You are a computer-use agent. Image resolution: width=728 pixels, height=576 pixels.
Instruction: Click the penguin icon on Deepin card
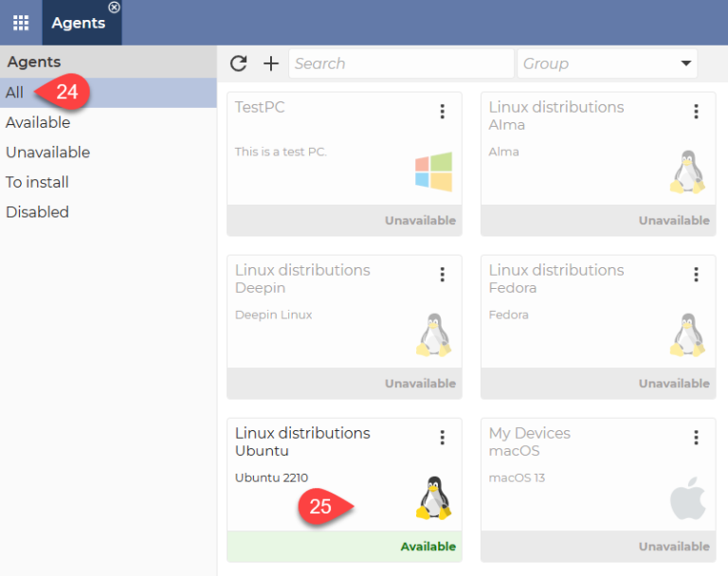click(433, 334)
